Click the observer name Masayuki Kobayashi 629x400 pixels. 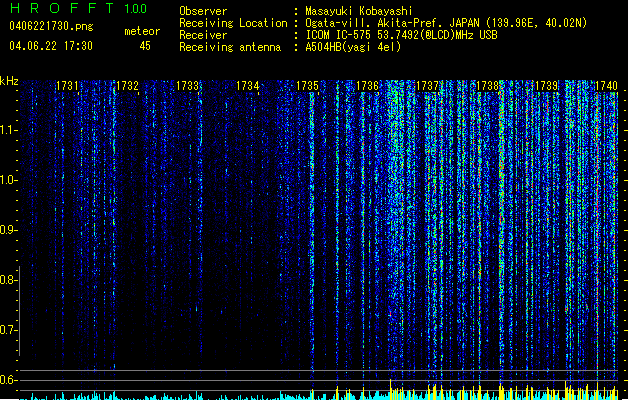point(359,11)
